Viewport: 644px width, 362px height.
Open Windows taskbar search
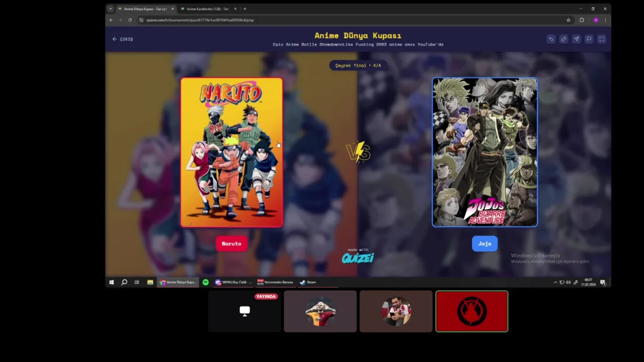coord(124,282)
